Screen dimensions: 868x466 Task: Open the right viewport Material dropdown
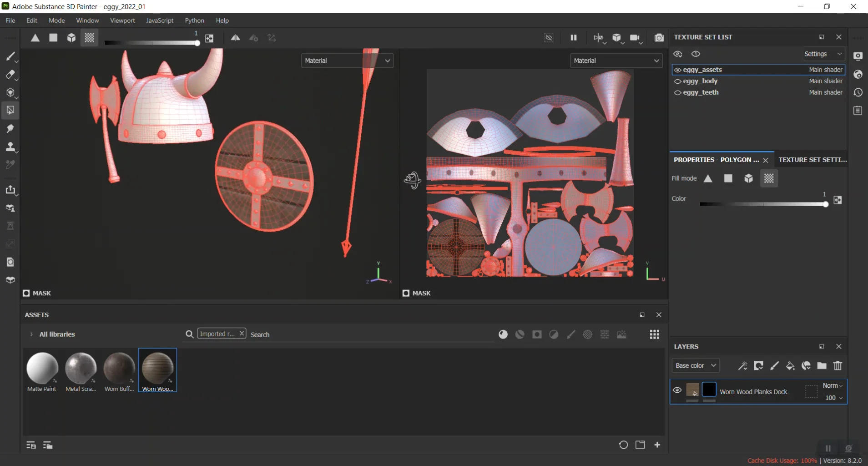tap(616, 61)
